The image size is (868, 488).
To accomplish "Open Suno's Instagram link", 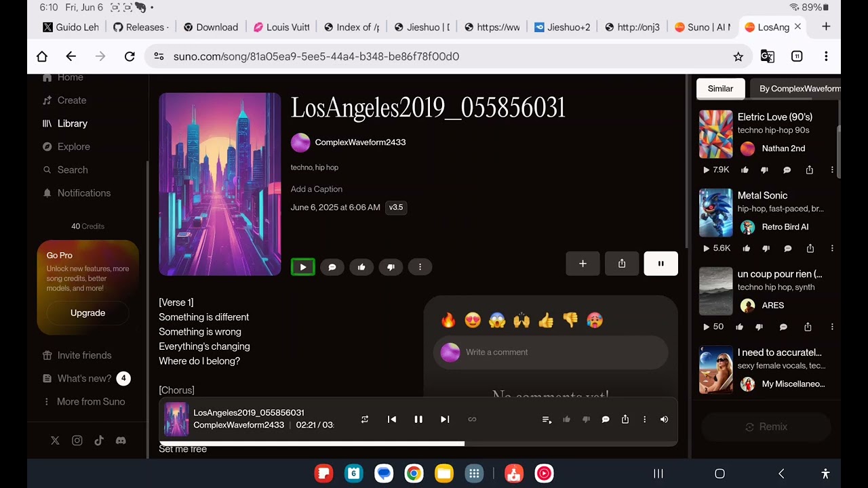I will tap(77, 441).
